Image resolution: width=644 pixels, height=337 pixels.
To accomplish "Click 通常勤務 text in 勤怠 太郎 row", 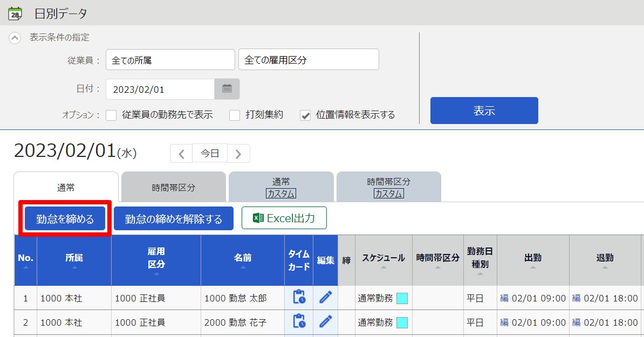I will pos(375,298).
